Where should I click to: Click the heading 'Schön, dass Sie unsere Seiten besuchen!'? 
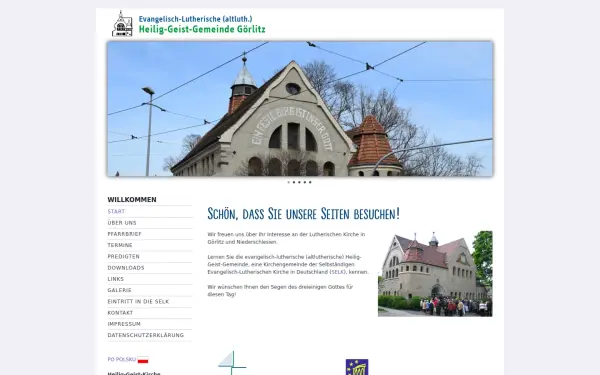tap(303, 214)
